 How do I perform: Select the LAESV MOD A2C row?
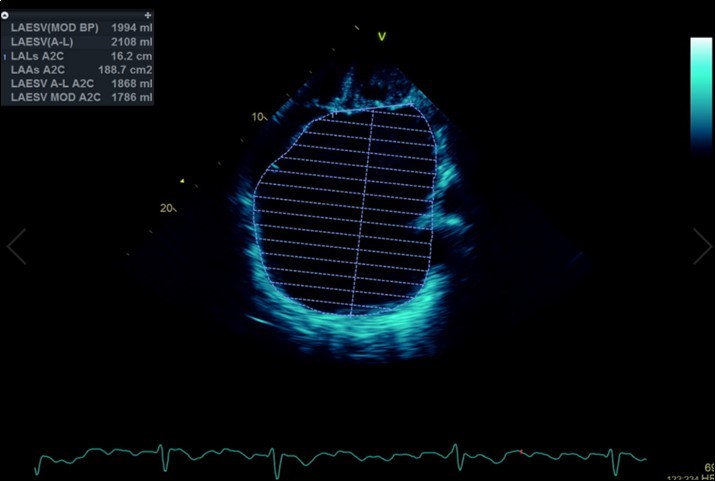[x=80, y=98]
